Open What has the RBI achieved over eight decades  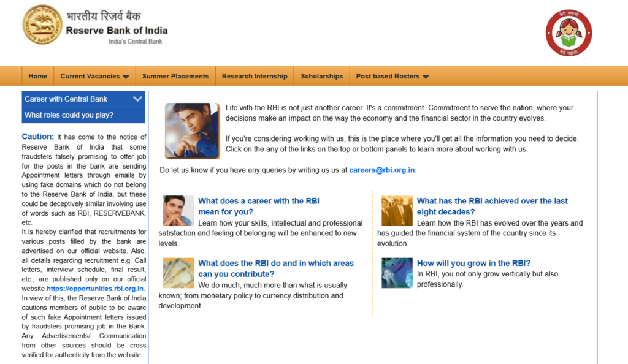(492, 207)
